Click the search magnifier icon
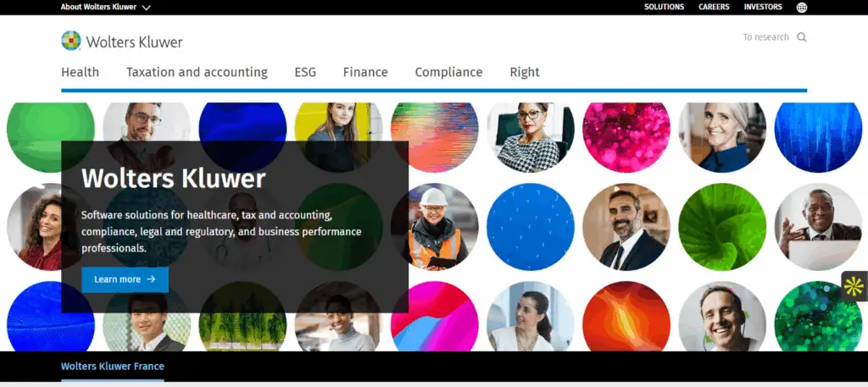 click(802, 37)
